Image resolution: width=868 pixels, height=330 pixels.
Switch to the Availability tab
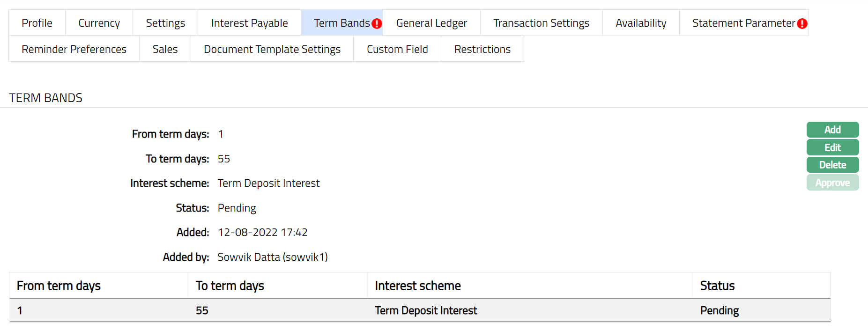point(641,23)
